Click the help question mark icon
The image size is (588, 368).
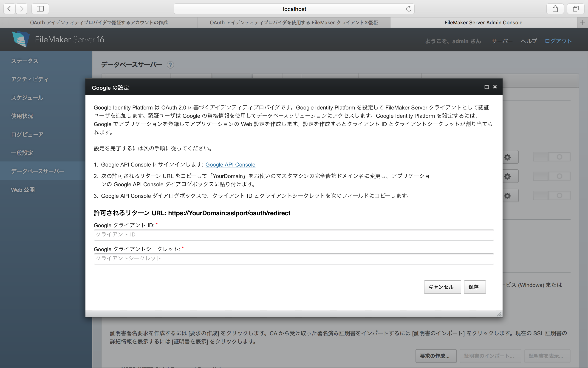170,65
